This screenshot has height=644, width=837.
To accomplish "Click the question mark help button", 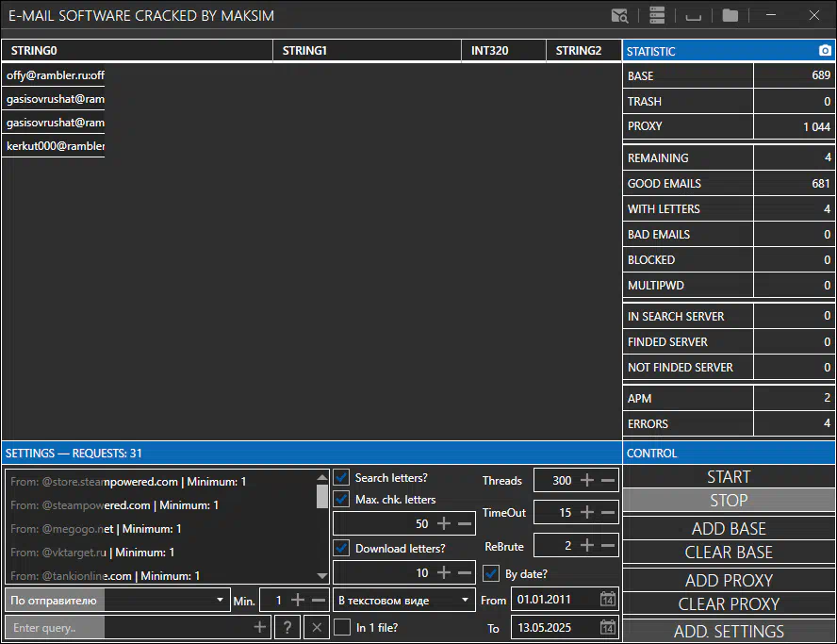I will 287,627.
